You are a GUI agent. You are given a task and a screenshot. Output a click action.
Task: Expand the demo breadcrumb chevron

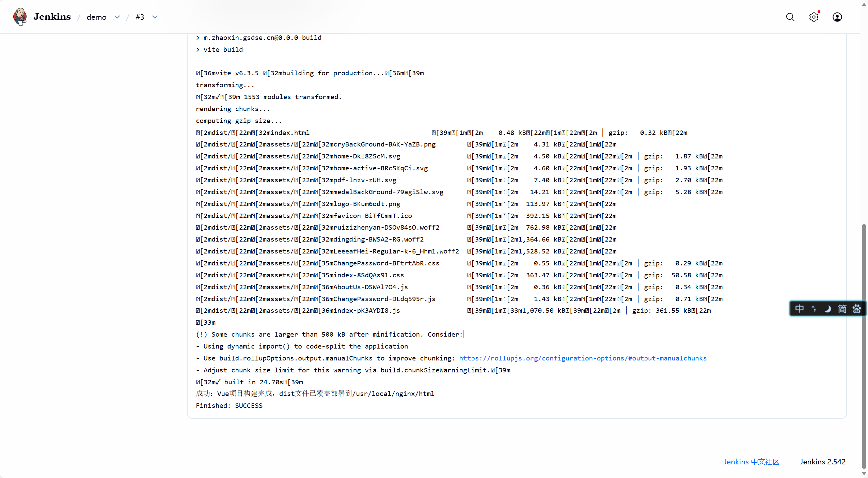[x=117, y=17]
